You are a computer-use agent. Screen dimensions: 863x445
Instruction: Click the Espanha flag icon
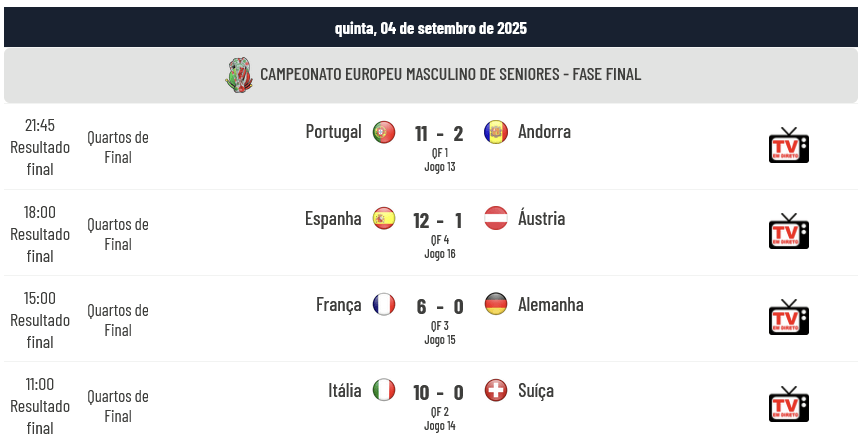[384, 218]
